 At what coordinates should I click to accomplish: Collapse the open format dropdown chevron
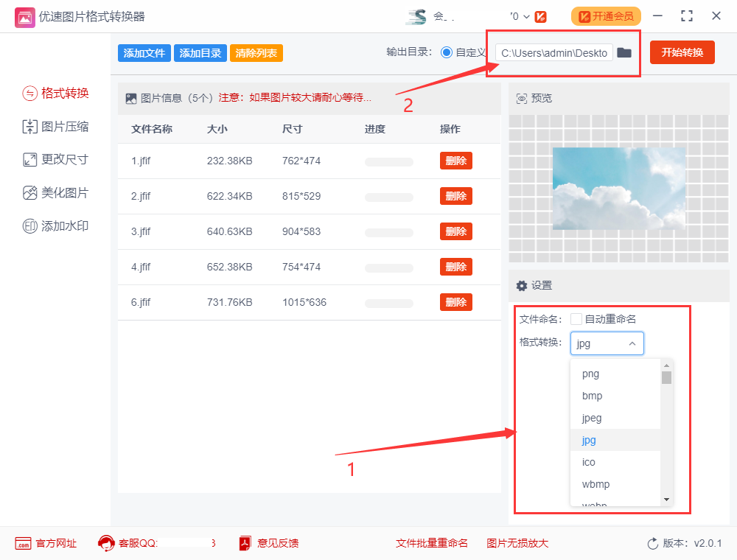[x=632, y=343]
